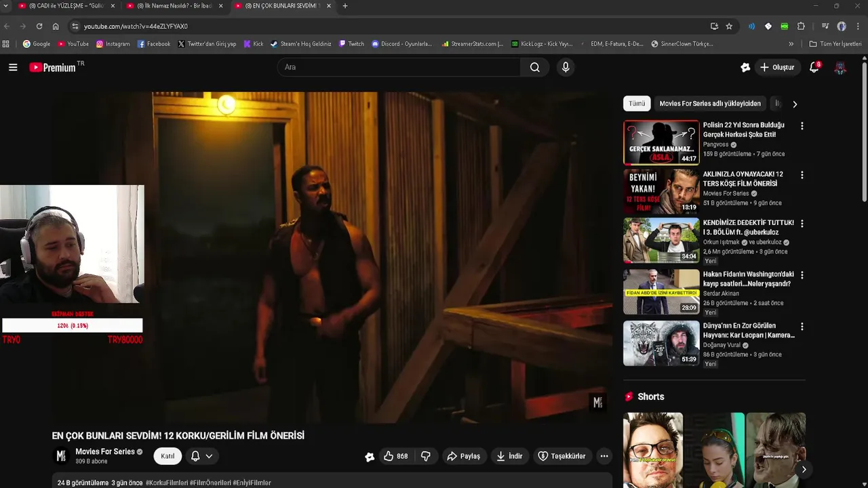Click the browser address bar URL

(x=136, y=26)
